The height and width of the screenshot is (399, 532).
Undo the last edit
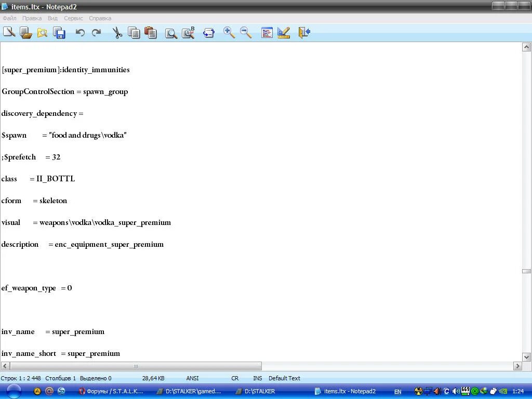pos(80,33)
